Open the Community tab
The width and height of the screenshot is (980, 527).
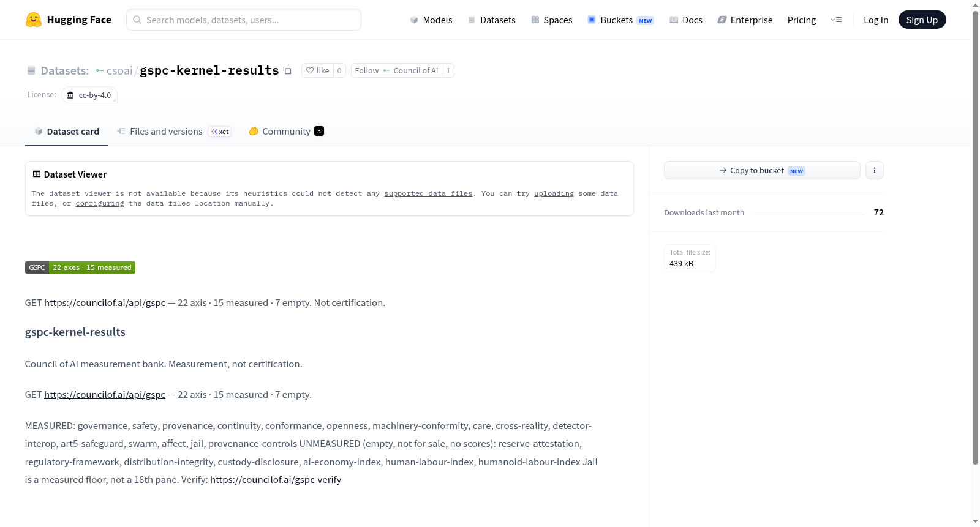pos(286,132)
